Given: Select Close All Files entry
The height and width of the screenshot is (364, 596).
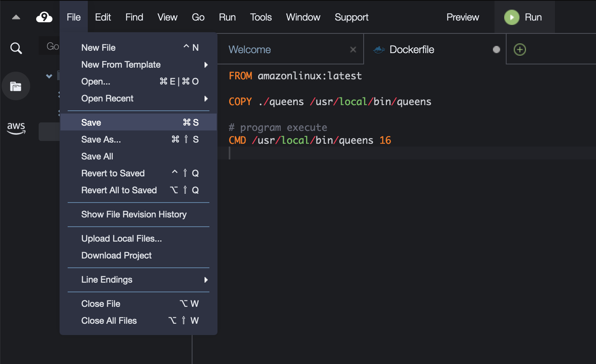Looking at the screenshot, I should 139,321.
